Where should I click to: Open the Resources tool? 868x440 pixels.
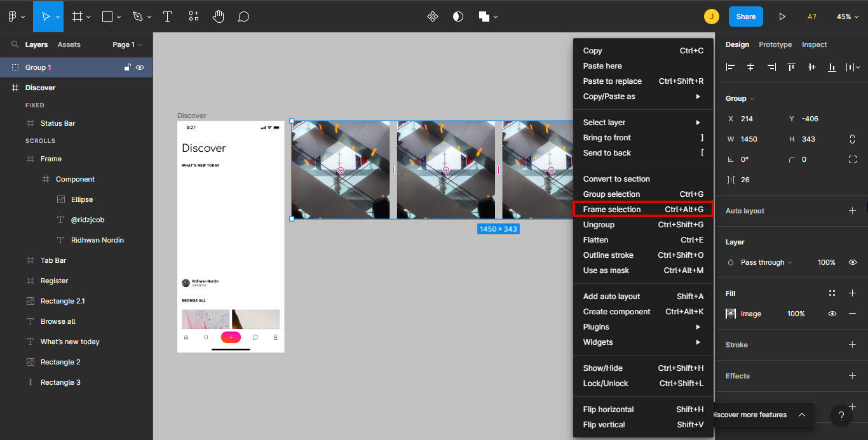tap(193, 17)
